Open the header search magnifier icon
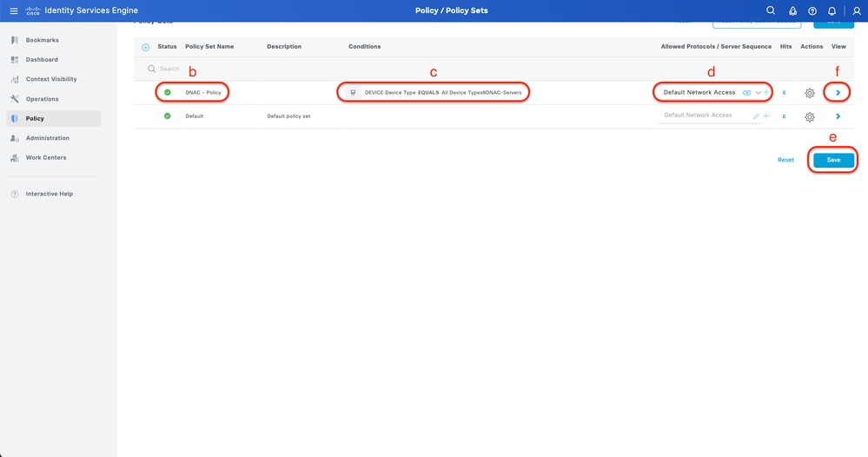Screen dimensions: 868x457 (771, 10)
